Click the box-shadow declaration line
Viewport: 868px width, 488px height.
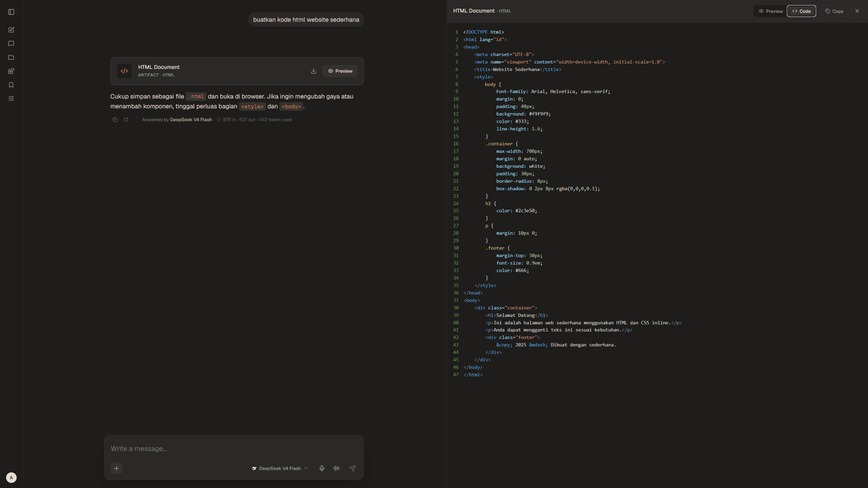[548, 188]
